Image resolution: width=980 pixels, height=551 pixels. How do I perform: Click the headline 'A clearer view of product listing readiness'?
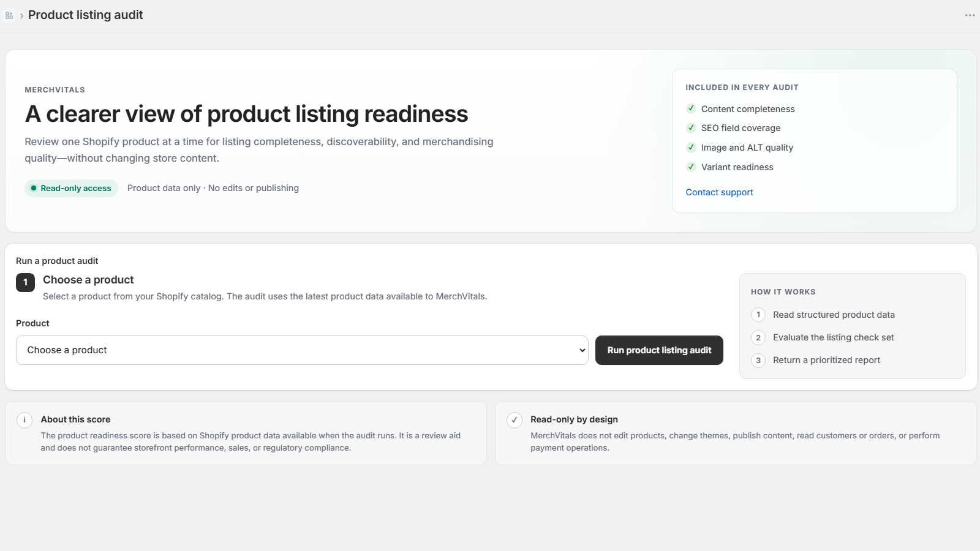point(246,114)
